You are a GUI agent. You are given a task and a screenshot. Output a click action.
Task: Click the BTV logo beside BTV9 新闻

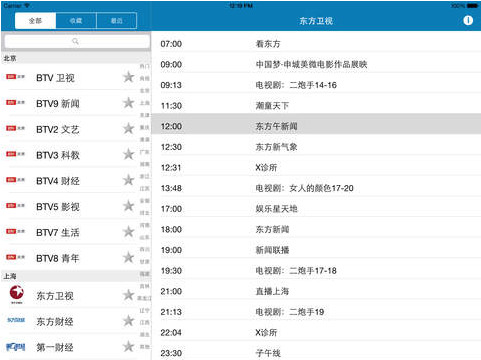[15, 102]
